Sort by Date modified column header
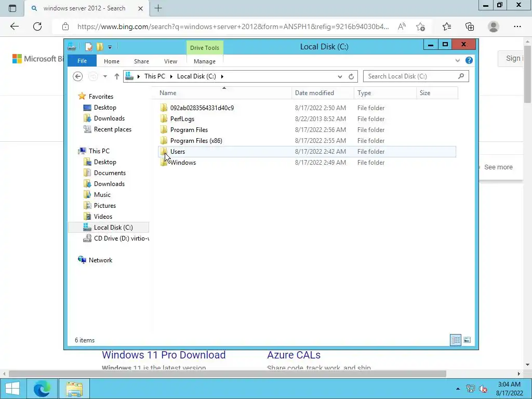Screen dimensions: 532x399 click(323, 93)
